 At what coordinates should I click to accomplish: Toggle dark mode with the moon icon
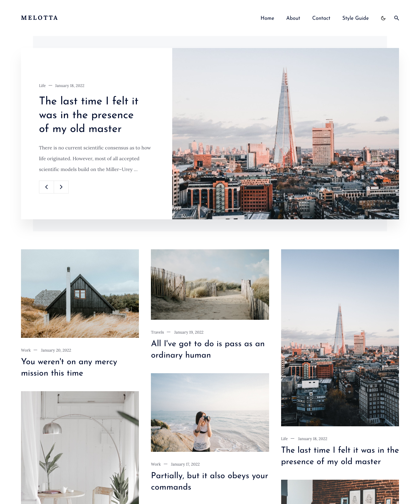(383, 18)
